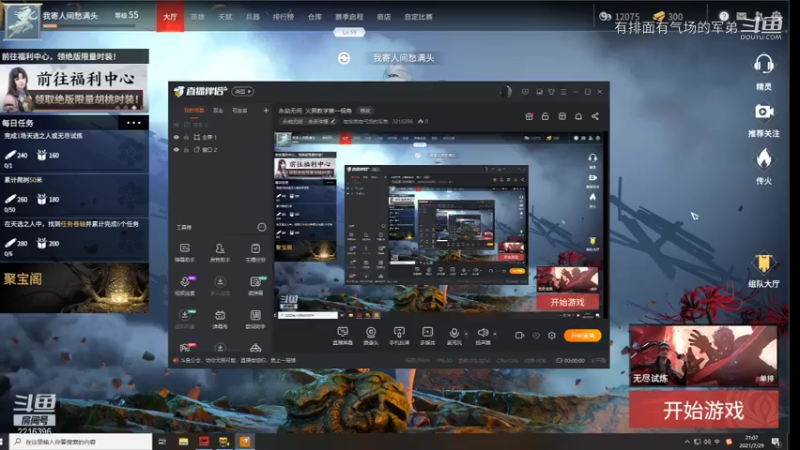Open streaming settings gear icon
Viewport: 800px width, 450px height.
click(x=552, y=335)
